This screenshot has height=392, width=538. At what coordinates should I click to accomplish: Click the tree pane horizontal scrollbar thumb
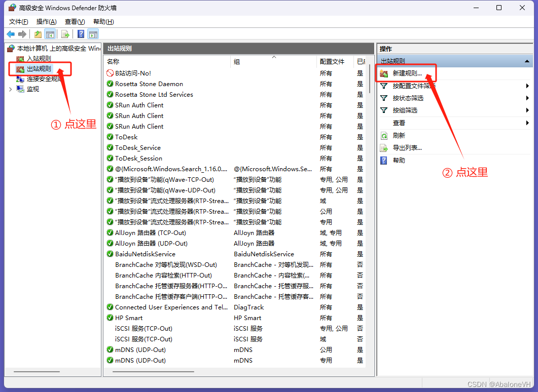37,371
